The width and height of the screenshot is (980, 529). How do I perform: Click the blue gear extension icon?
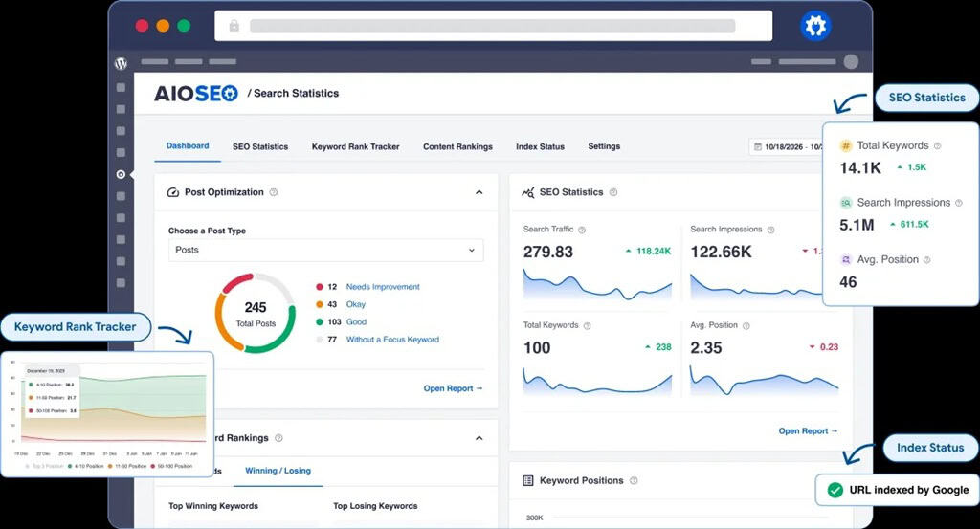[x=815, y=26]
